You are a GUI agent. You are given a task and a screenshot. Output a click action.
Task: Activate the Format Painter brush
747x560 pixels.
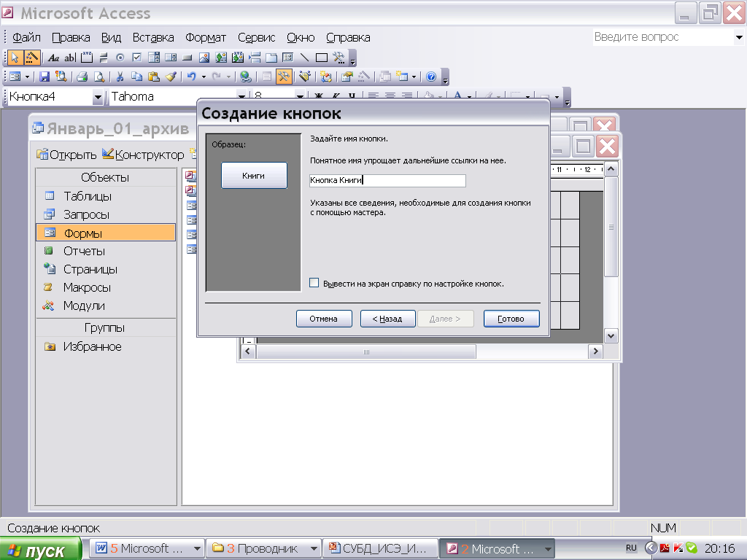pos(171,77)
